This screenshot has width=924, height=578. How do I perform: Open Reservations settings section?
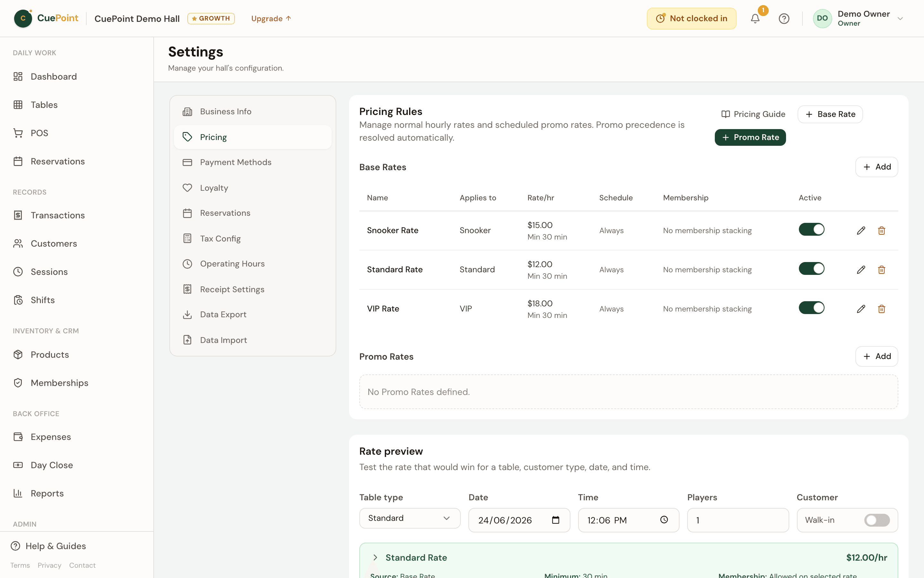point(253,213)
